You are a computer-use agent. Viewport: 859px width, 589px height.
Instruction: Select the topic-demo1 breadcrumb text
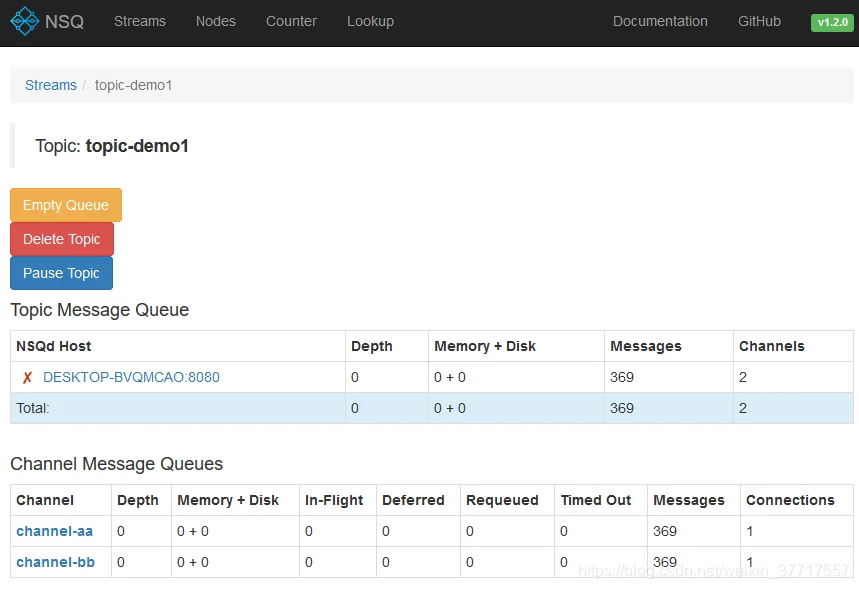[x=133, y=85]
